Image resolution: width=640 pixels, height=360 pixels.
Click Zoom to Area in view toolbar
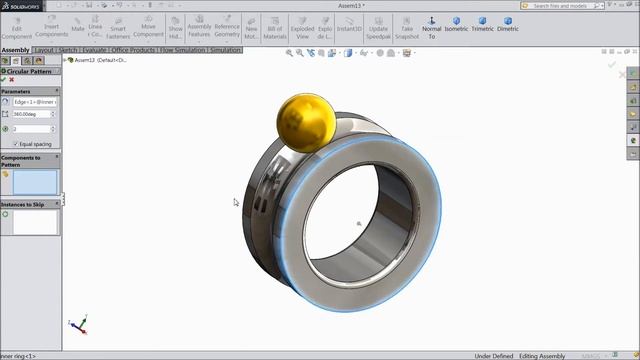tap(300, 53)
